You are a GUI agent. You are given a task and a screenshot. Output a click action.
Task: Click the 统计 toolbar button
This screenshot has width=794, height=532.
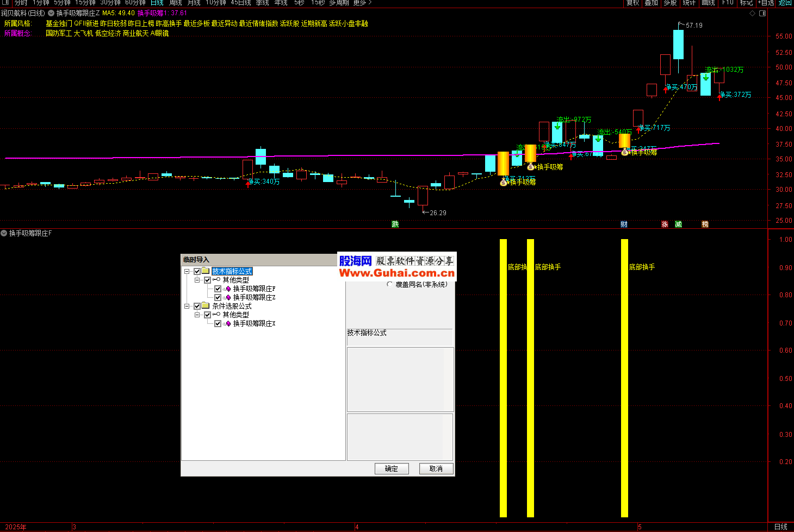689,3
